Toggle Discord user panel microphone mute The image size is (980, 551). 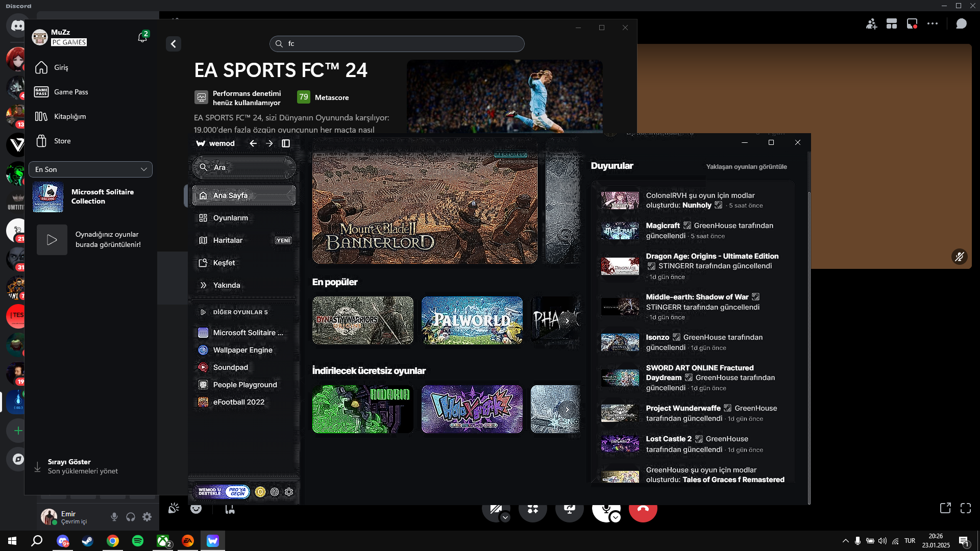point(114,517)
